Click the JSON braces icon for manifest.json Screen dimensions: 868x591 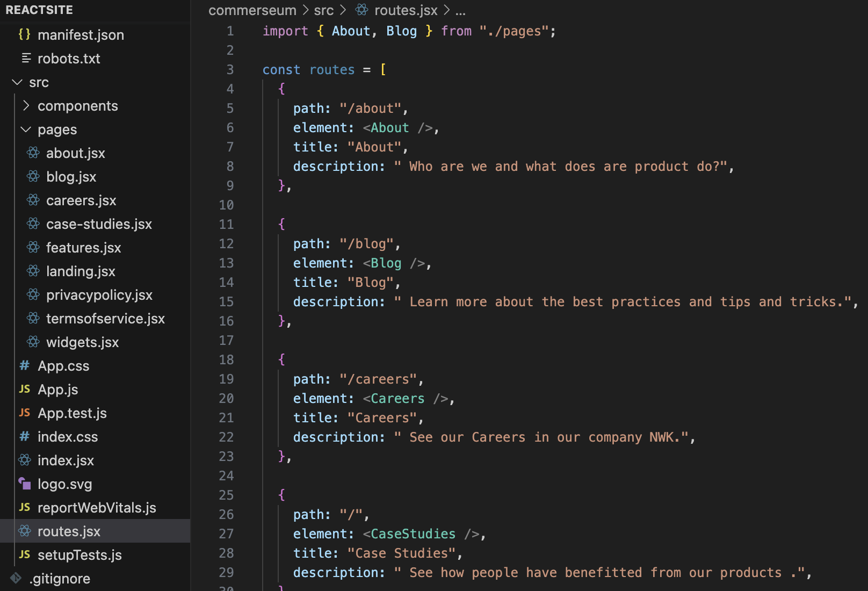pyautogui.click(x=24, y=35)
